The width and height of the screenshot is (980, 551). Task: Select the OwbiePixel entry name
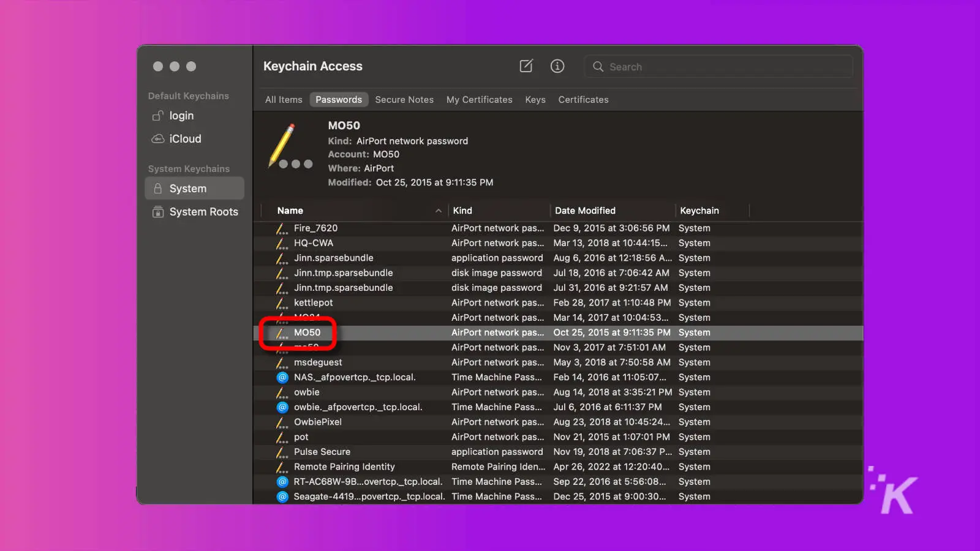[317, 422]
